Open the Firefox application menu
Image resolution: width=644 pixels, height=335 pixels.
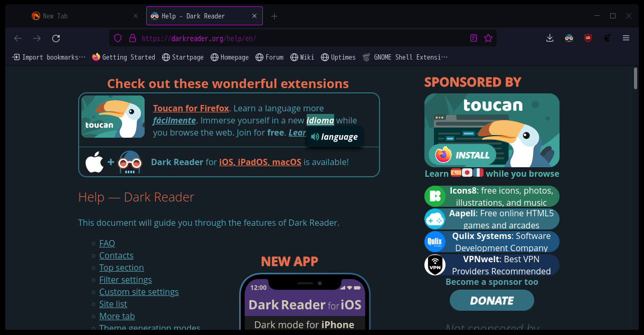click(626, 38)
